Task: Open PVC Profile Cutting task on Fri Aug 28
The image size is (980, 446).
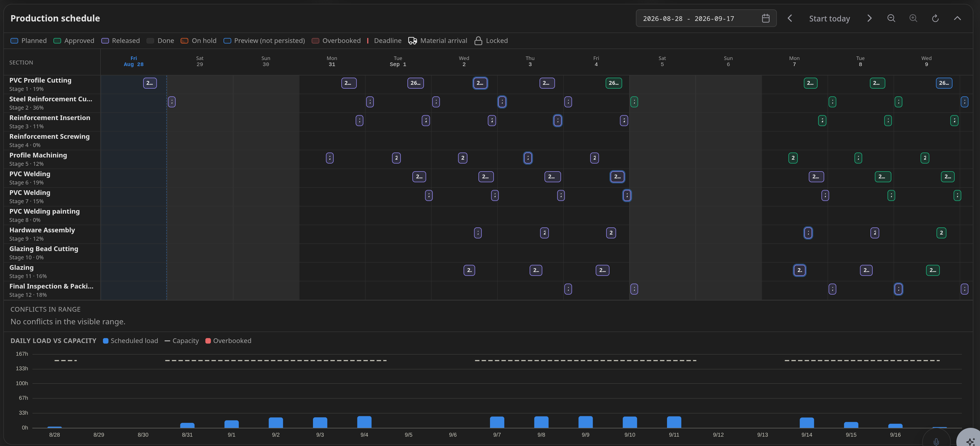Action: tap(150, 83)
